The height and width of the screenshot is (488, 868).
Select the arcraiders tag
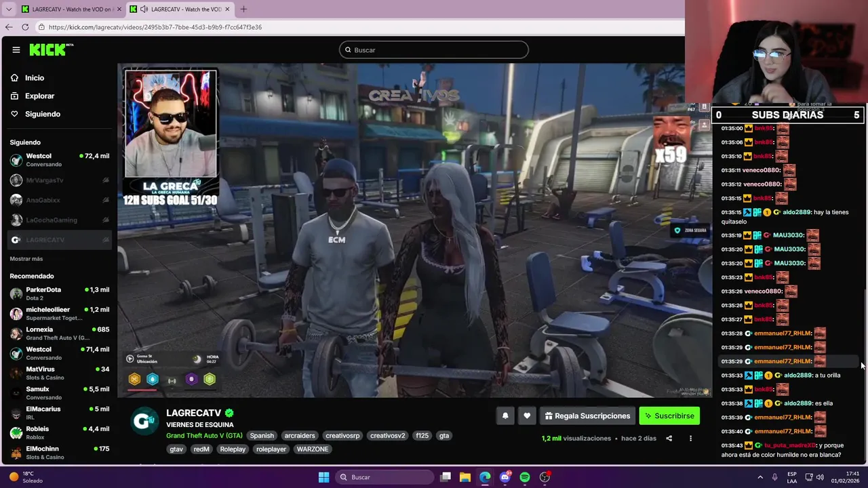pos(300,436)
